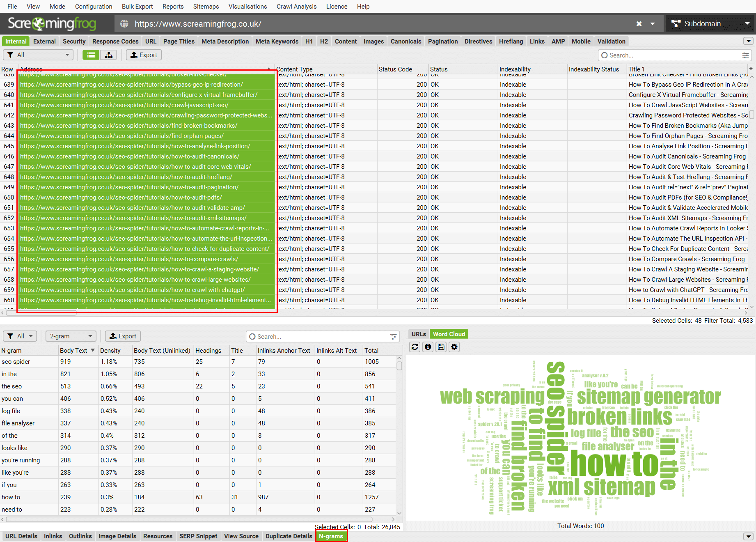Open the Configuration menu
The width and height of the screenshot is (756, 542).
coord(94,6)
